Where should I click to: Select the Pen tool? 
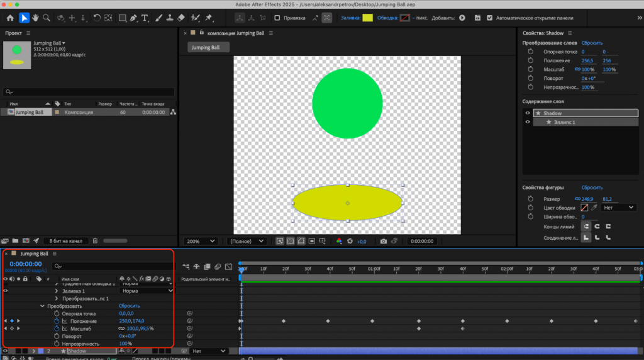(x=133, y=18)
